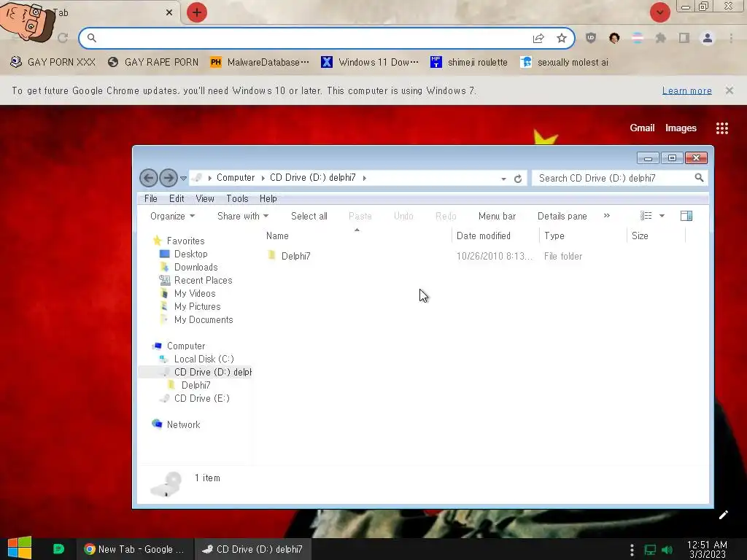Select Desktop under Favorites

click(x=190, y=254)
